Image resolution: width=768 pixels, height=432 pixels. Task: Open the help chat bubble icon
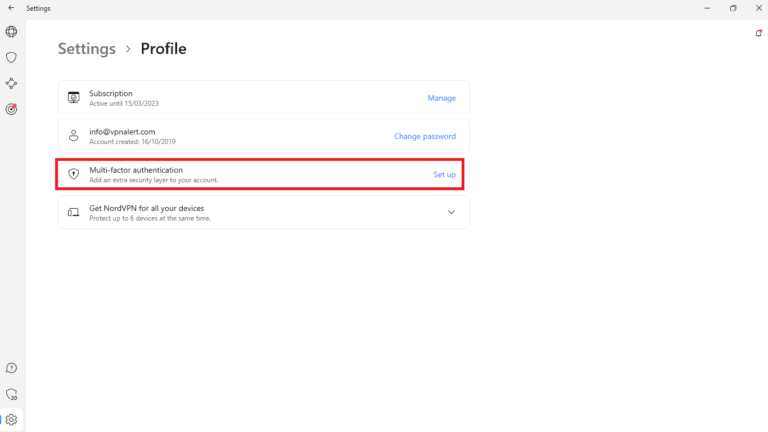click(11, 368)
